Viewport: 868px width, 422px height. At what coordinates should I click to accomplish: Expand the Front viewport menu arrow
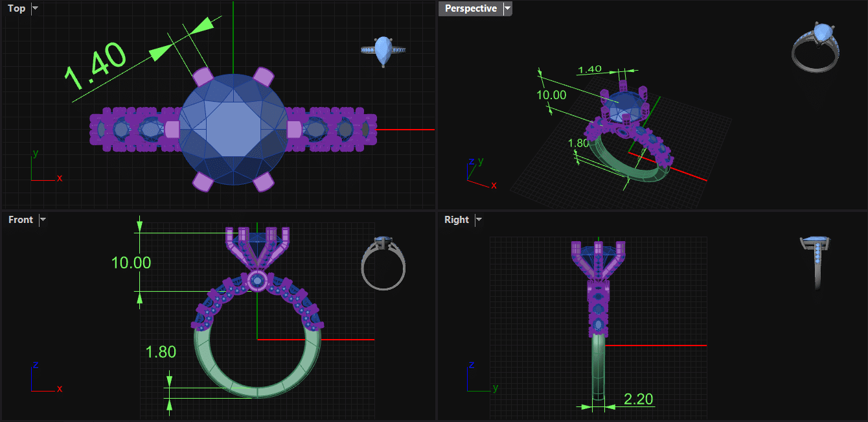point(43,220)
